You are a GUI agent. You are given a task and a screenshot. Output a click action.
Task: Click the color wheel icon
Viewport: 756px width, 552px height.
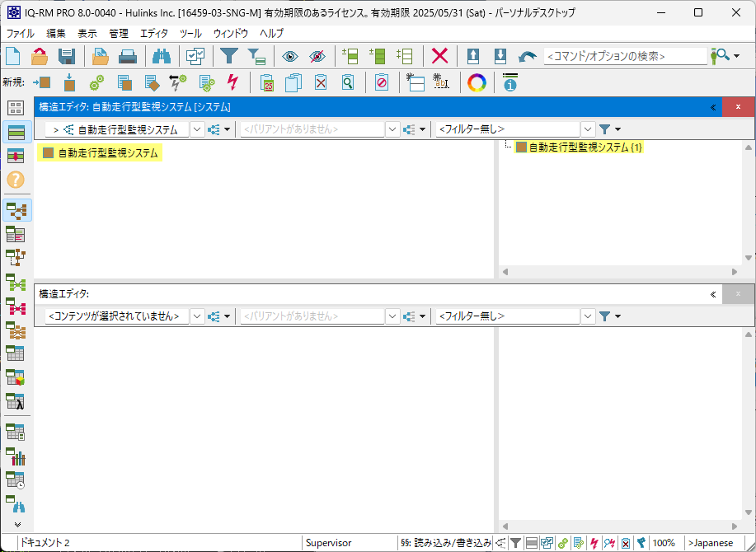477,82
